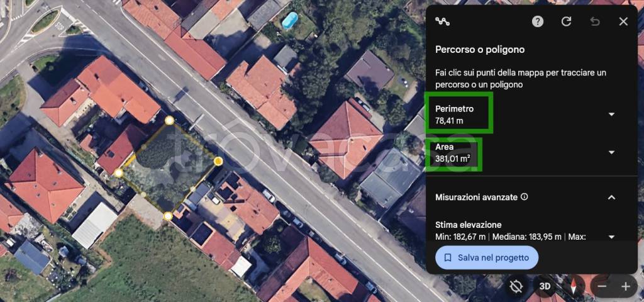644x302 pixels.
Task: Open the help question mark icon
Action: (538, 22)
